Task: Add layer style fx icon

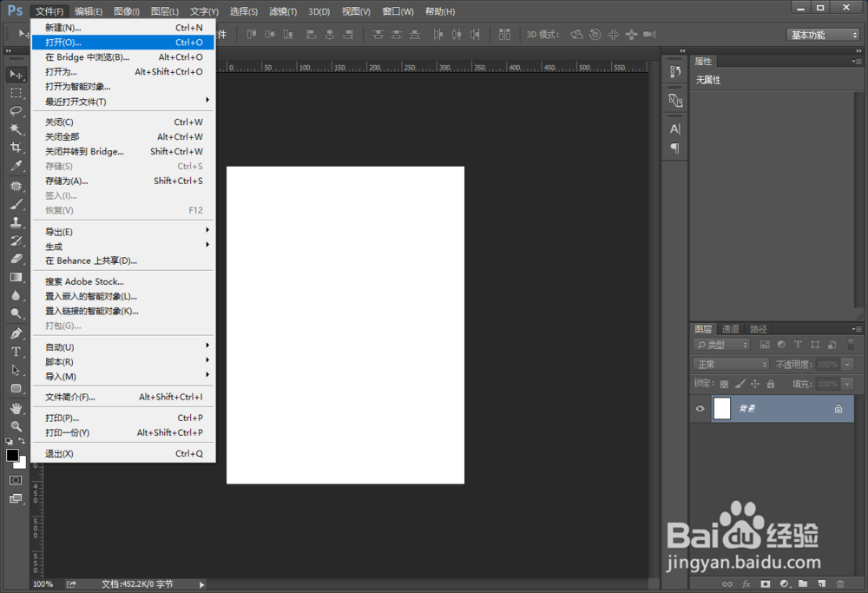Action: [746, 583]
